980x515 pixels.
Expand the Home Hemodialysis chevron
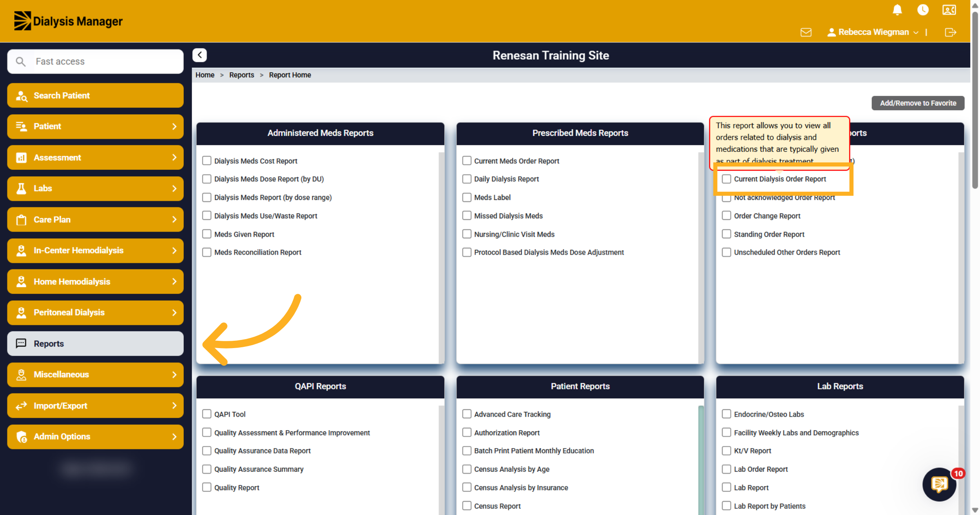pos(174,282)
